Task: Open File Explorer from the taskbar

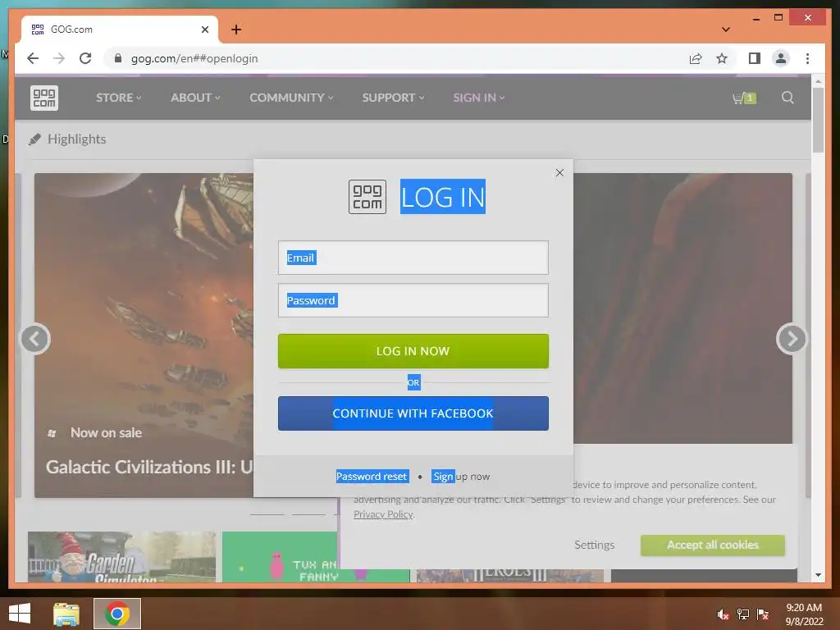Action: [x=66, y=614]
